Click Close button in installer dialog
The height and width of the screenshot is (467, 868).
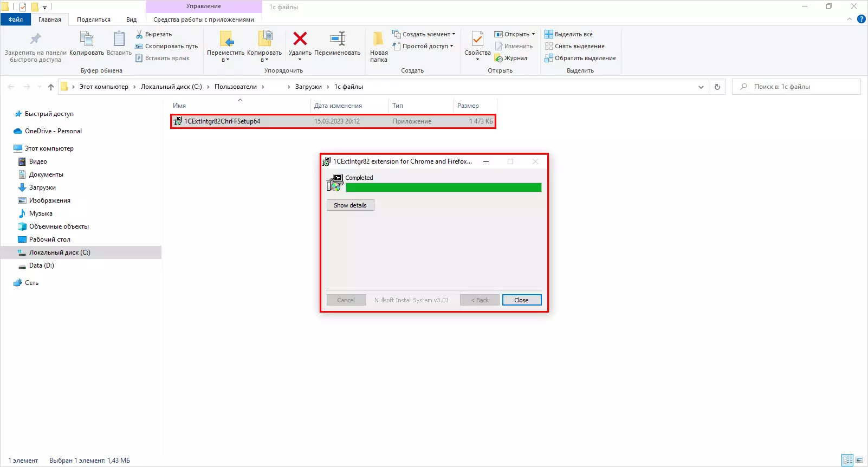pyautogui.click(x=521, y=300)
